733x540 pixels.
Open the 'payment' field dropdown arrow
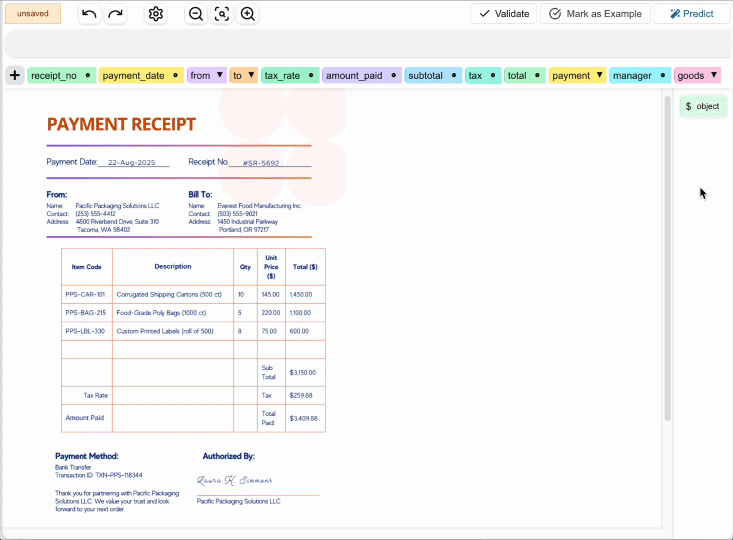coord(599,75)
